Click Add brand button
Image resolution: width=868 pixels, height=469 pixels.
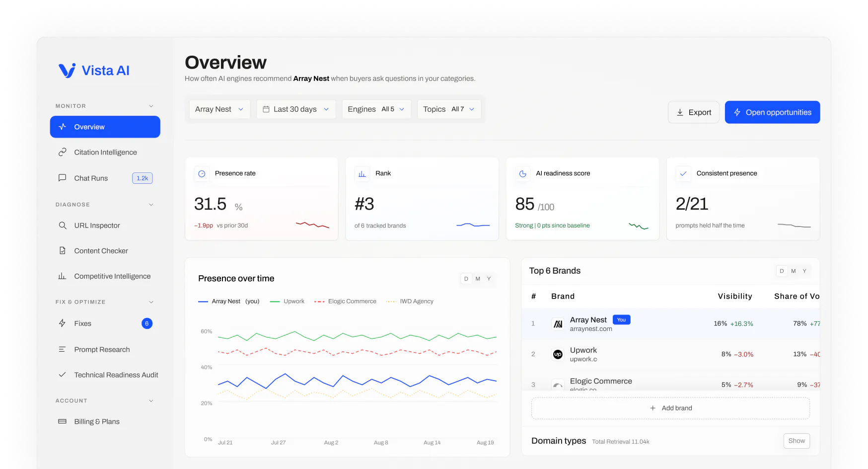(x=670, y=408)
